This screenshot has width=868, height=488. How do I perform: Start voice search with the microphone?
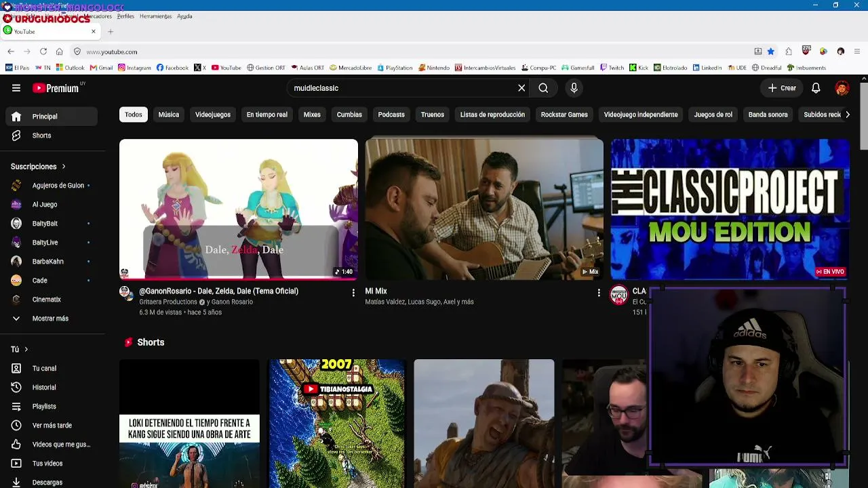[574, 88]
